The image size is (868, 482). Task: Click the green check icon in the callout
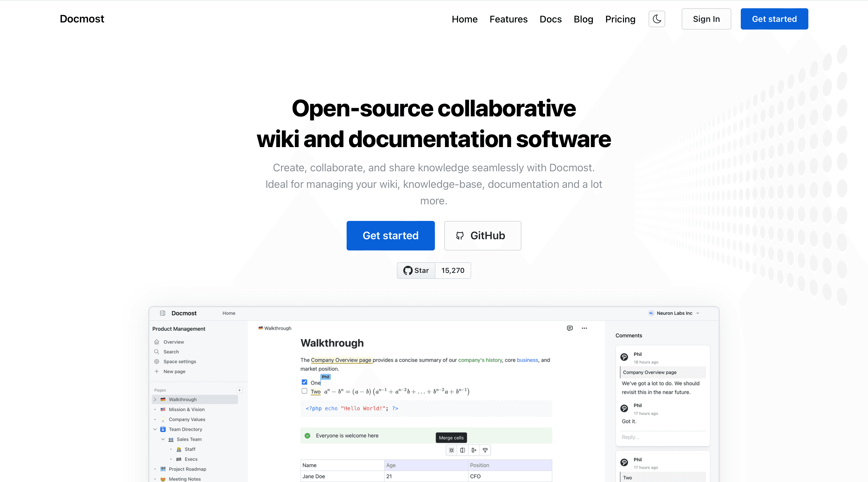click(307, 436)
